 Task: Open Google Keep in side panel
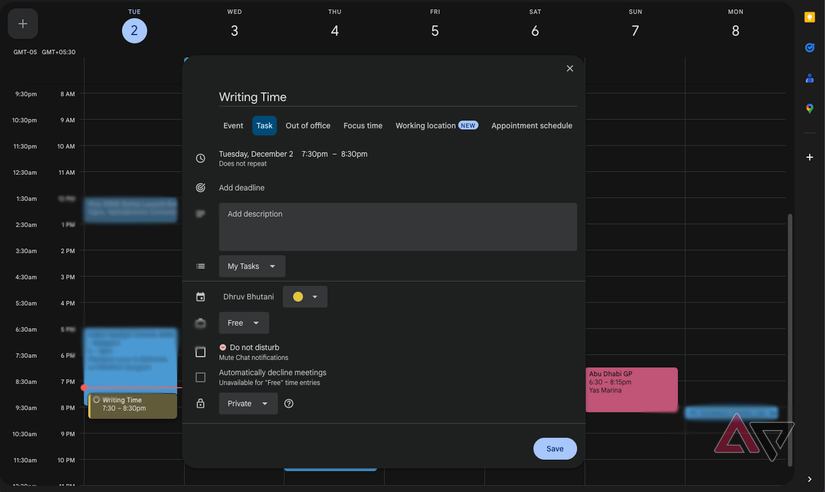[x=809, y=17]
